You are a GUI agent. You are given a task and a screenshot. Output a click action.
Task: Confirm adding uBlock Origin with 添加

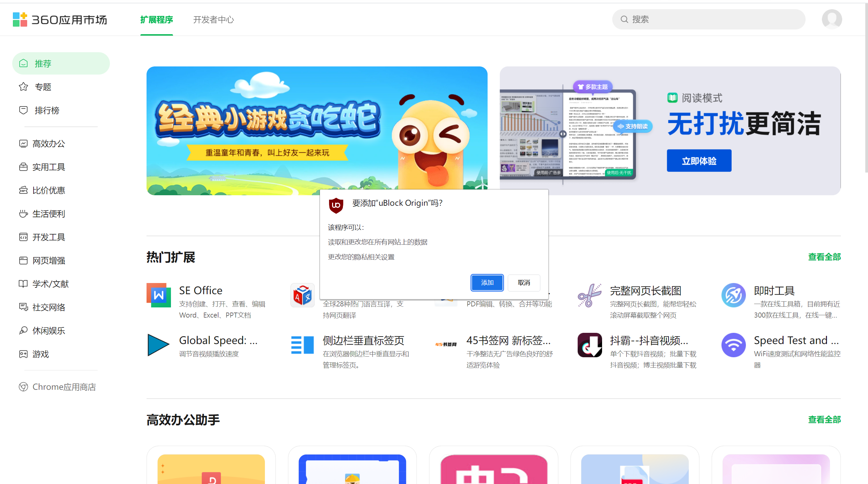pos(487,282)
